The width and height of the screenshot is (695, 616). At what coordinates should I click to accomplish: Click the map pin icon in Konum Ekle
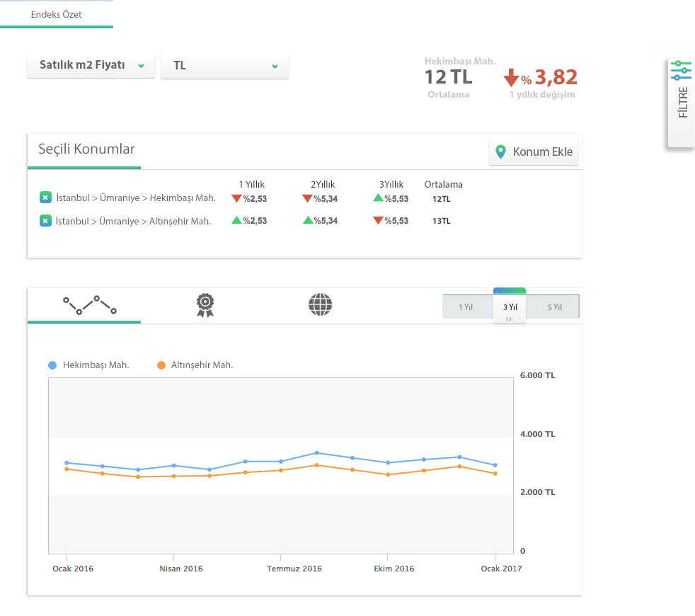pyautogui.click(x=500, y=152)
